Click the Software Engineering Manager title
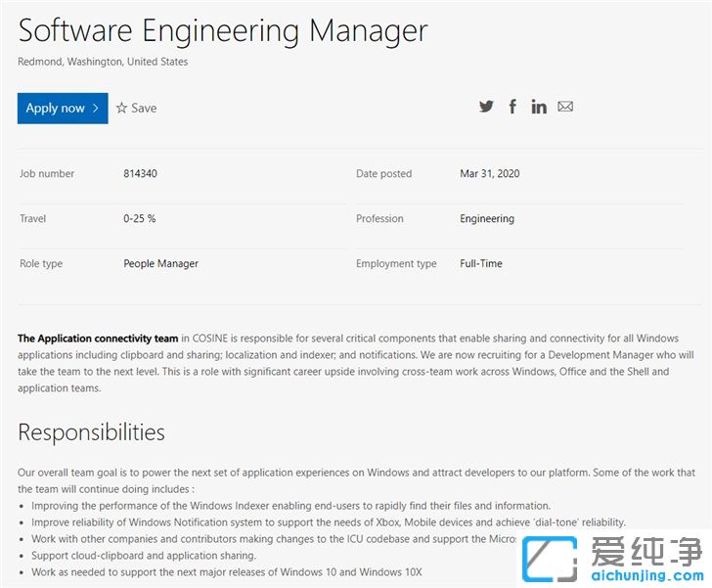Viewport: 712px width, 588px height. pos(223,30)
